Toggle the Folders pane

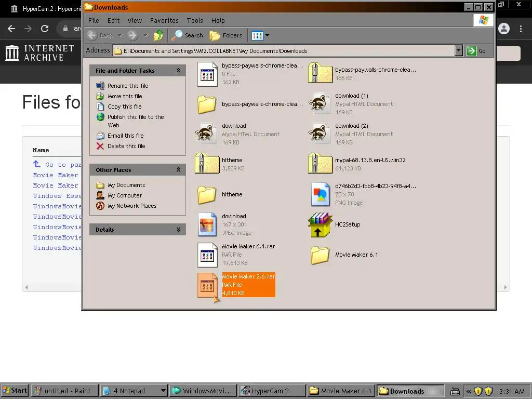click(x=225, y=35)
